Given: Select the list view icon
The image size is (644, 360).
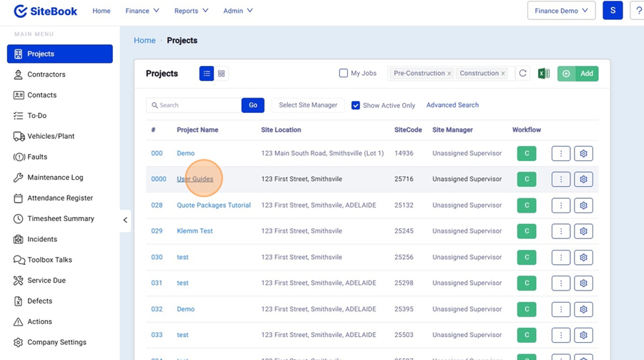Looking at the screenshot, I should click(x=207, y=74).
